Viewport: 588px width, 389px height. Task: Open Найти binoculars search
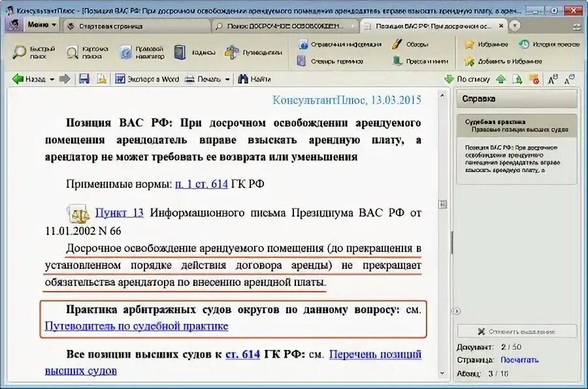254,79
